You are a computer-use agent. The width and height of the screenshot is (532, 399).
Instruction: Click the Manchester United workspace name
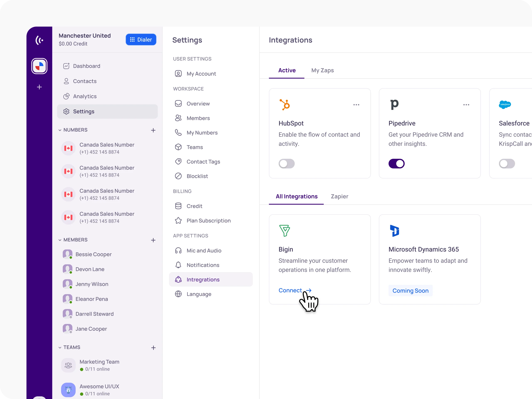click(x=85, y=36)
